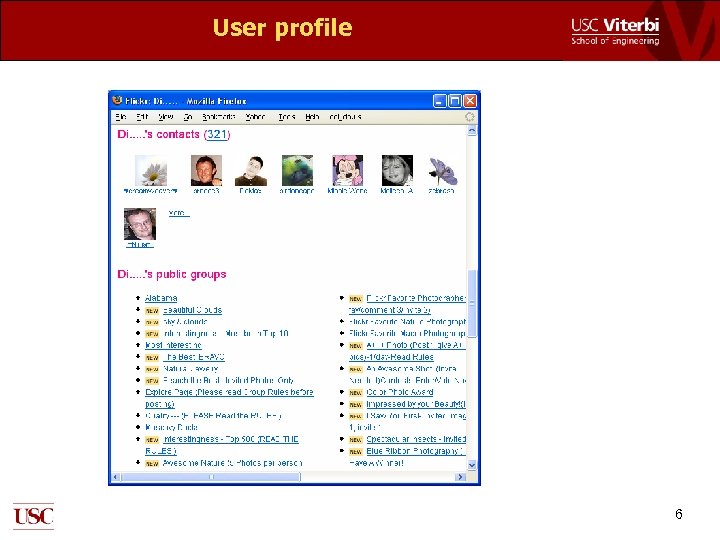The image size is (720, 540).
Task: Open the Tools menu
Action: [287, 117]
